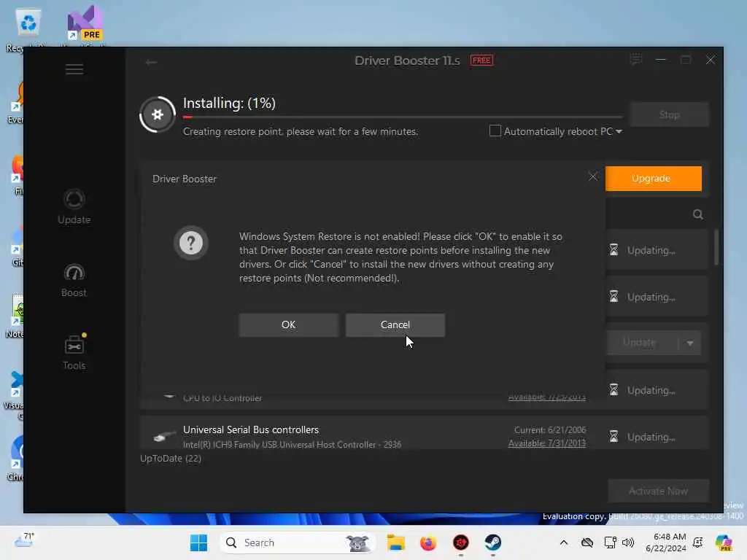This screenshot has width=747, height=560.
Task: Click the hourglass beside USB controllers Updating
Action: point(614,437)
